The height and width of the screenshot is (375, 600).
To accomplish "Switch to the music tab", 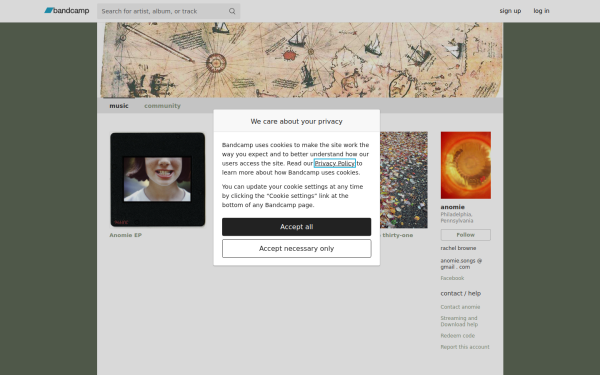I will [119, 106].
